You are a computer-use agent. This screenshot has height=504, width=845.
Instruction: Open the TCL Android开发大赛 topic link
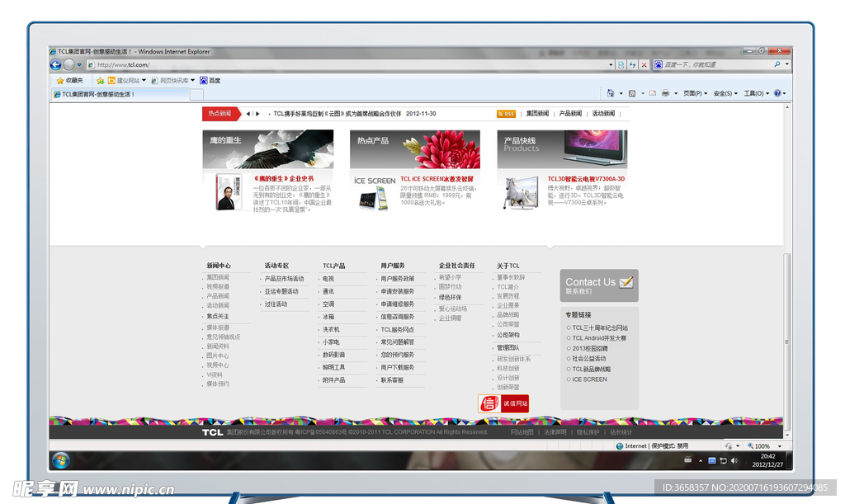599,338
